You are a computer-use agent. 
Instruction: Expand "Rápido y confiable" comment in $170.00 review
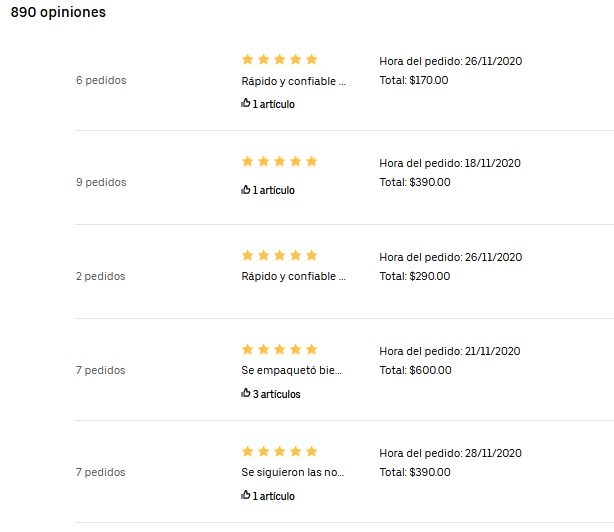click(294, 81)
